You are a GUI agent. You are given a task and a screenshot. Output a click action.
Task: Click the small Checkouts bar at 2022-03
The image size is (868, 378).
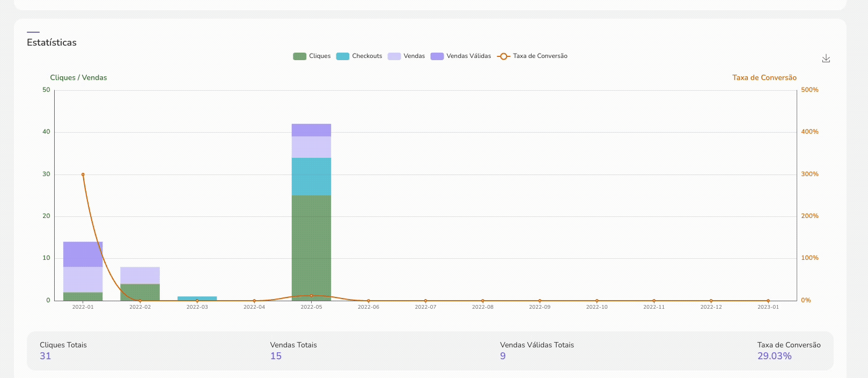pyautogui.click(x=197, y=298)
